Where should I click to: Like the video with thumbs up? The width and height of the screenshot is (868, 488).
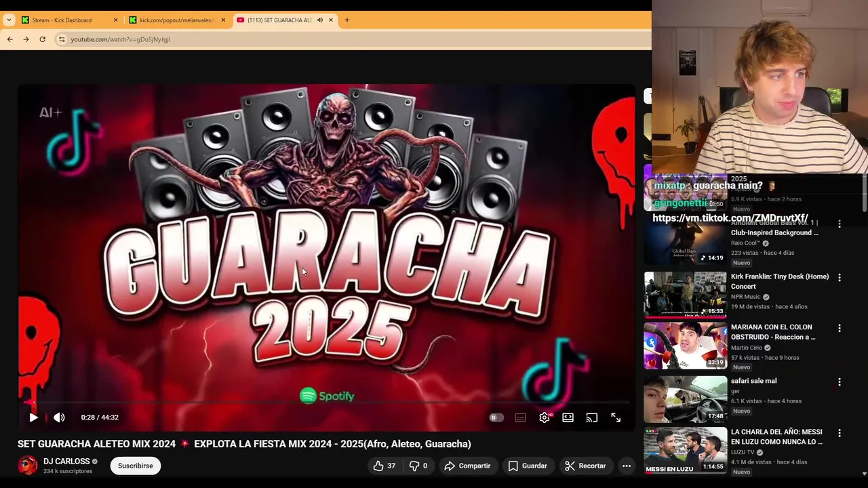384,466
